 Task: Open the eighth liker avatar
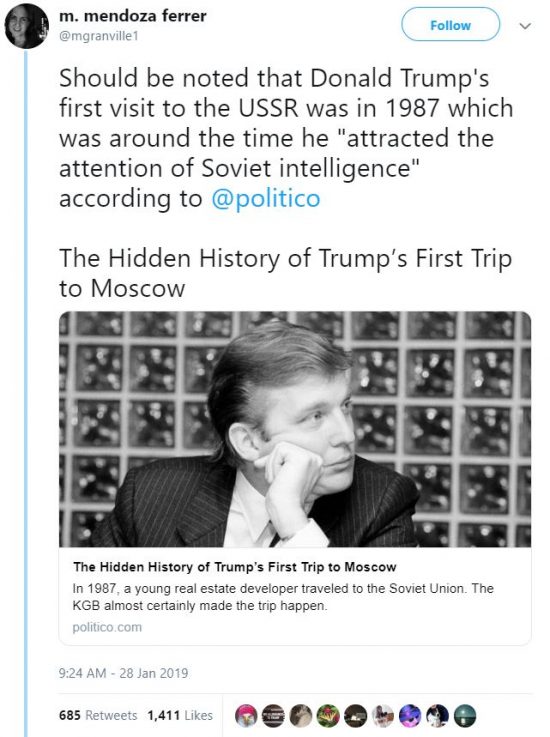pos(438,715)
